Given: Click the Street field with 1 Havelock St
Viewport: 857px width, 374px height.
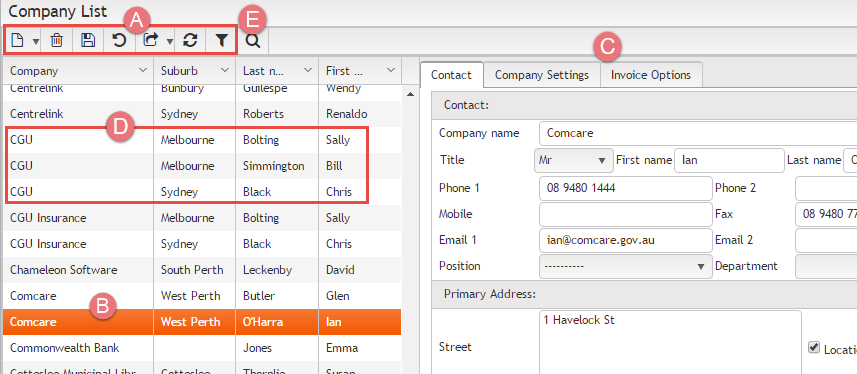Looking at the screenshot, I should pos(670,342).
